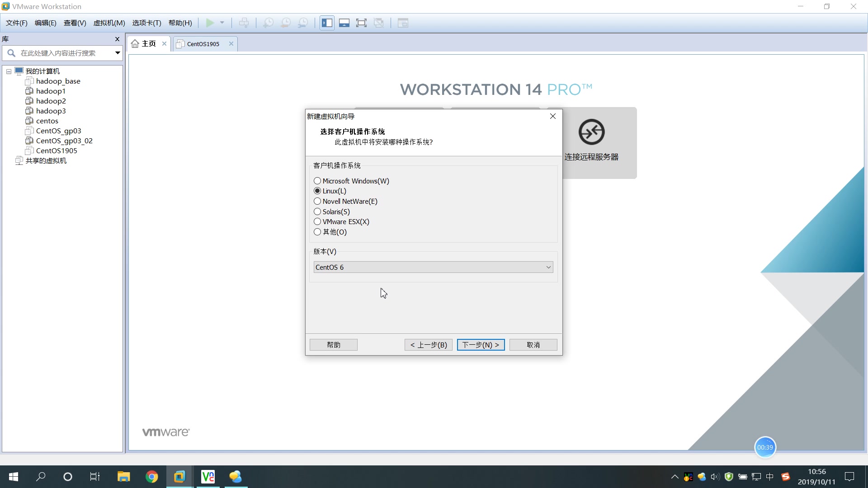The image size is (868, 488).
Task: Click the Send Ctrl+Alt+Del toolbar icon
Action: tap(244, 23)
